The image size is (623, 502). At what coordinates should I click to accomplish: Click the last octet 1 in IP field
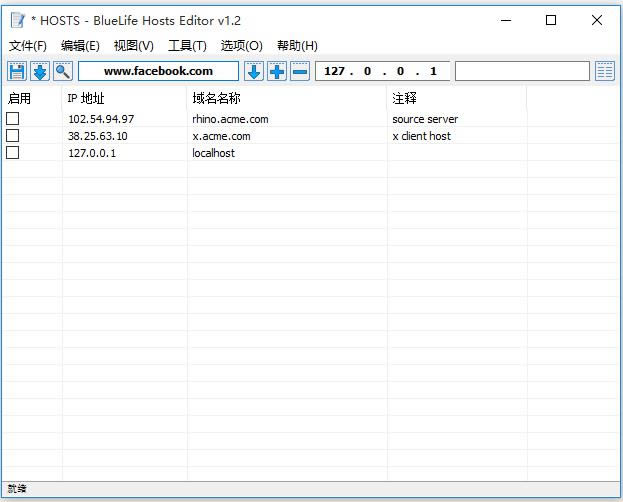coord(433,71)
